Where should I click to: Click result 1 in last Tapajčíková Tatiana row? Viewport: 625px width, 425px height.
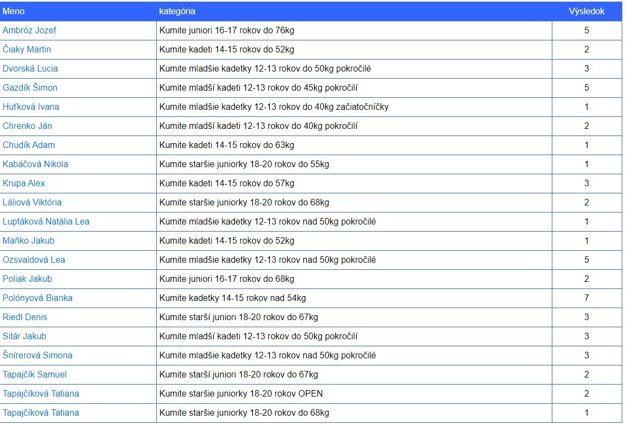click(x=587, y=413)
